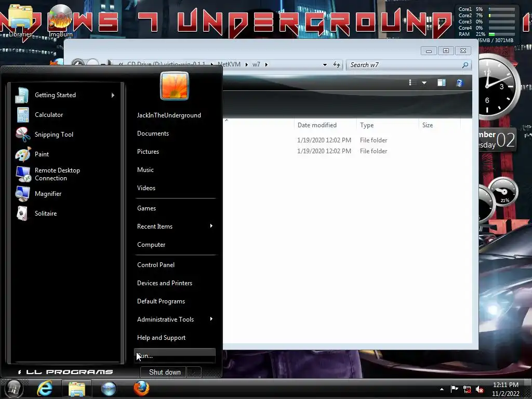This screenshot has height=399, width=532.
Task: Open Games from Start menu
Action: point(147,208)
